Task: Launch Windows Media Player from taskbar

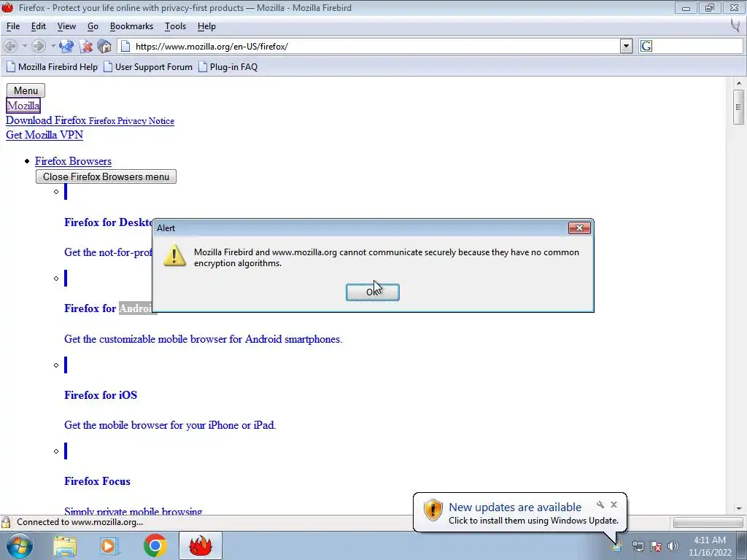Action: 109,546
